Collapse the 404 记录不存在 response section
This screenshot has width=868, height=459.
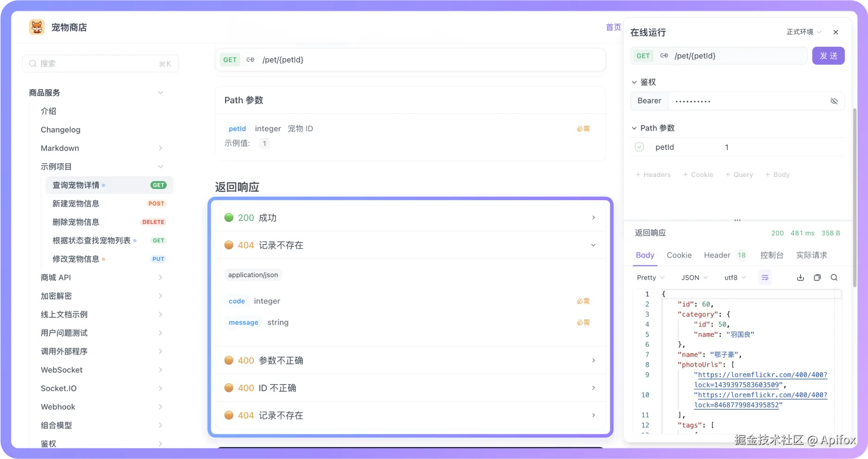pyautogui.click(x=593, y=245)
